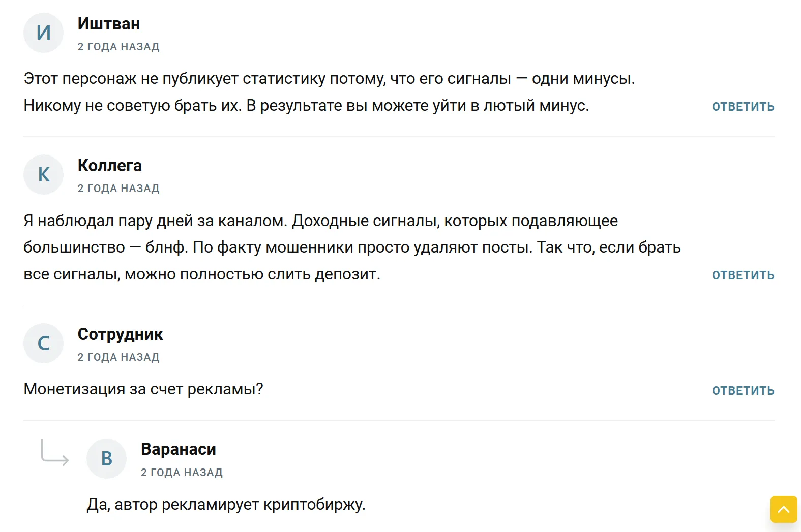Click the timestamp under Иштван's name
Viewport: 801px width, 532px height.
[118, 47]
